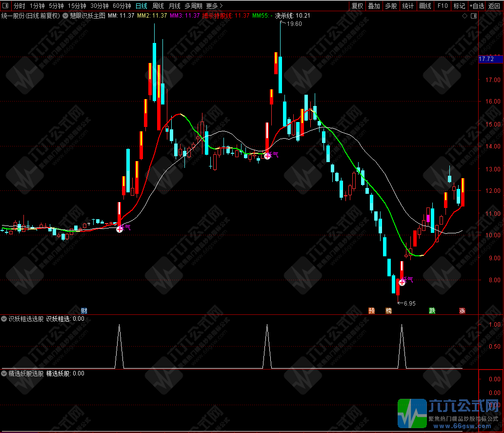Click the 预 forecast marker
Viewport: 504px width, 433px height.
(372, 311)
